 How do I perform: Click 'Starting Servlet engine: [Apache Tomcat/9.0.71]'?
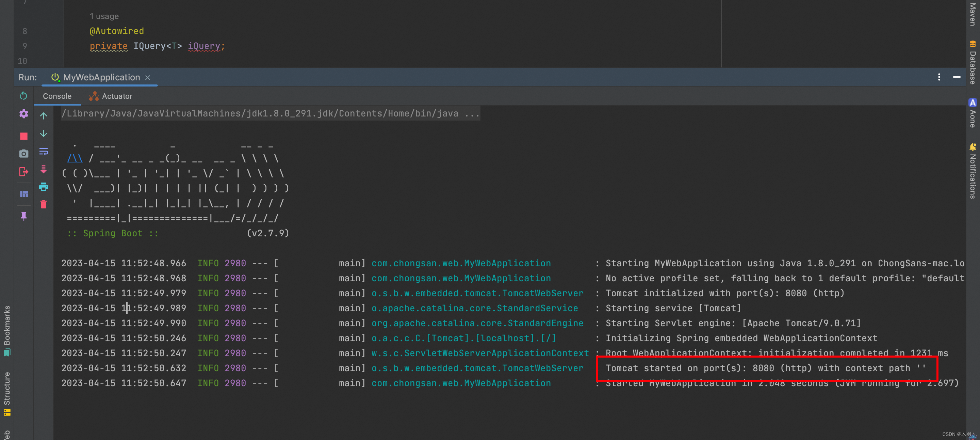point(733,323)
